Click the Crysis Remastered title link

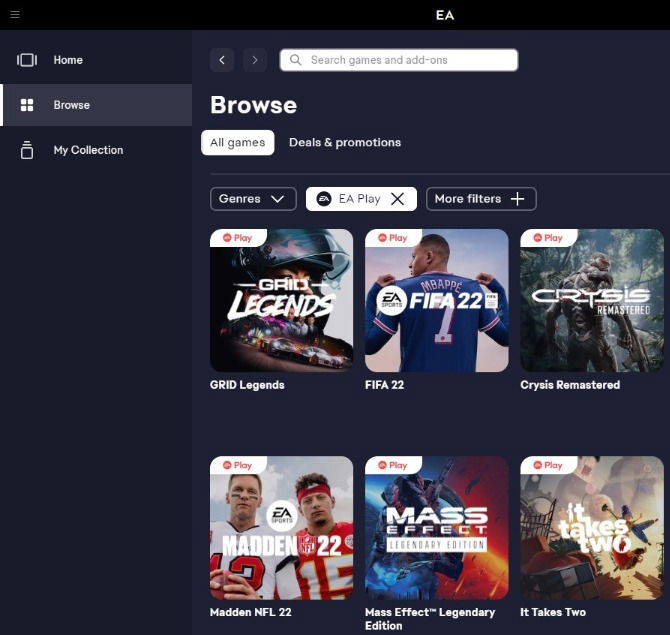click(x=570, y=385)
